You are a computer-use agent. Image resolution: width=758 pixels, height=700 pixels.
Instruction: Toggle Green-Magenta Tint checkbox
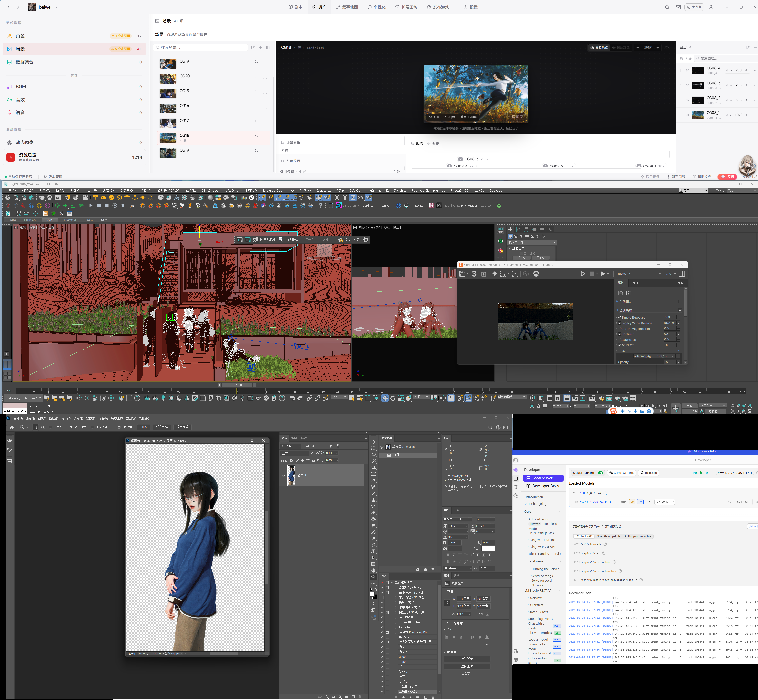620,328
